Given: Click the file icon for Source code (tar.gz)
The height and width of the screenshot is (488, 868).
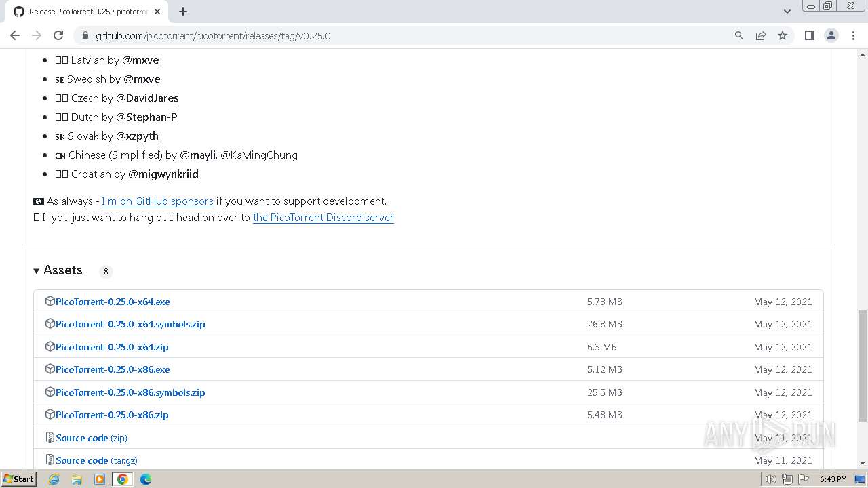Looking at the screenshot, I should (50, 460).
